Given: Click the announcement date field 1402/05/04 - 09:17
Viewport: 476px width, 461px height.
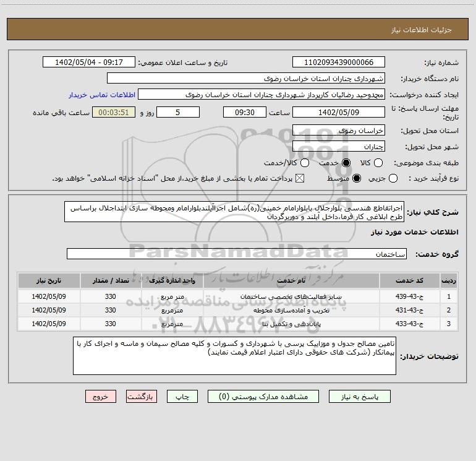Looking at the screenshot, I should [88, 62].
